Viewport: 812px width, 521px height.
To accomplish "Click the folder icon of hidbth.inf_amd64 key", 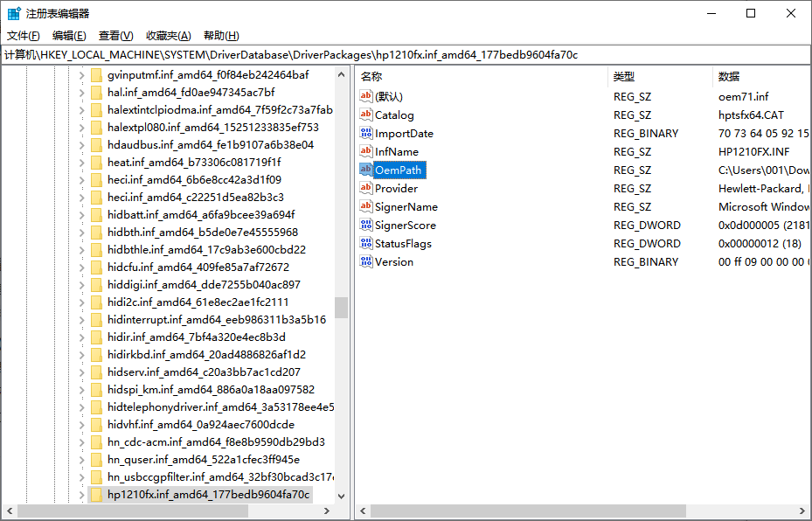I will (97, 232).
